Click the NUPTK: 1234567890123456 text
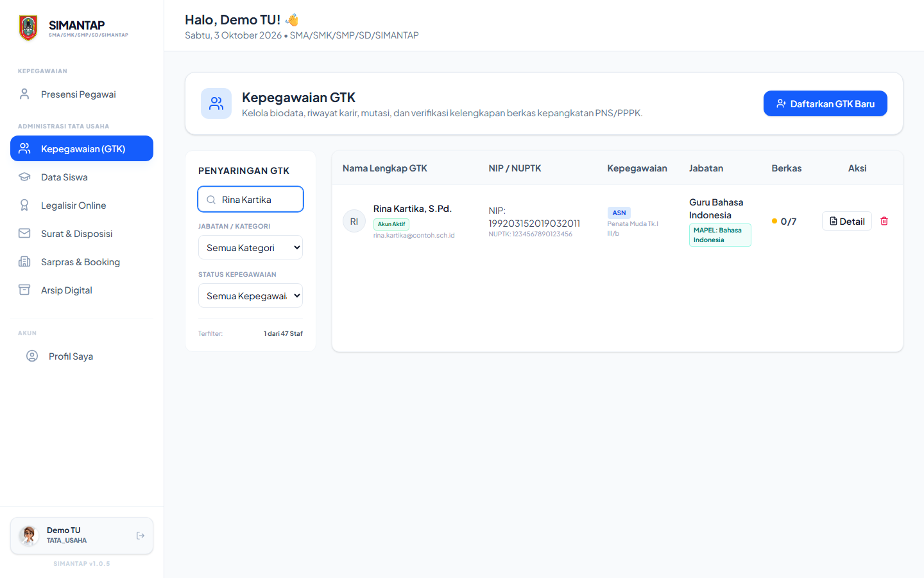Viewport: 924px width, 578px height. point(531,234)
